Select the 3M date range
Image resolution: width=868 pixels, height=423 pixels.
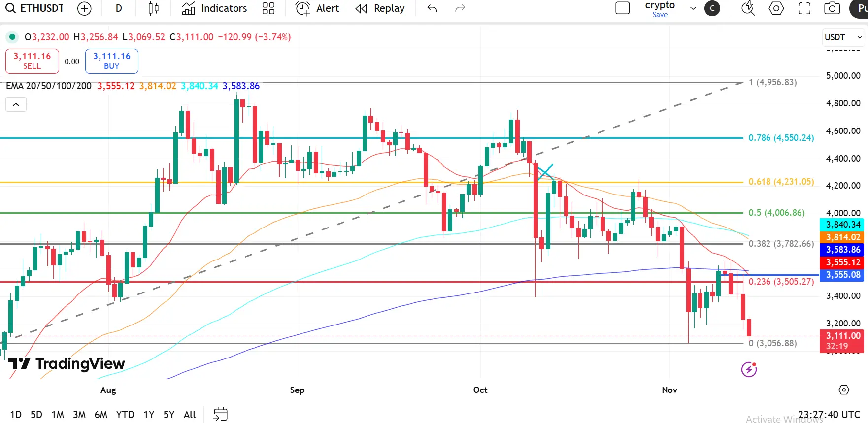[79, 415]
